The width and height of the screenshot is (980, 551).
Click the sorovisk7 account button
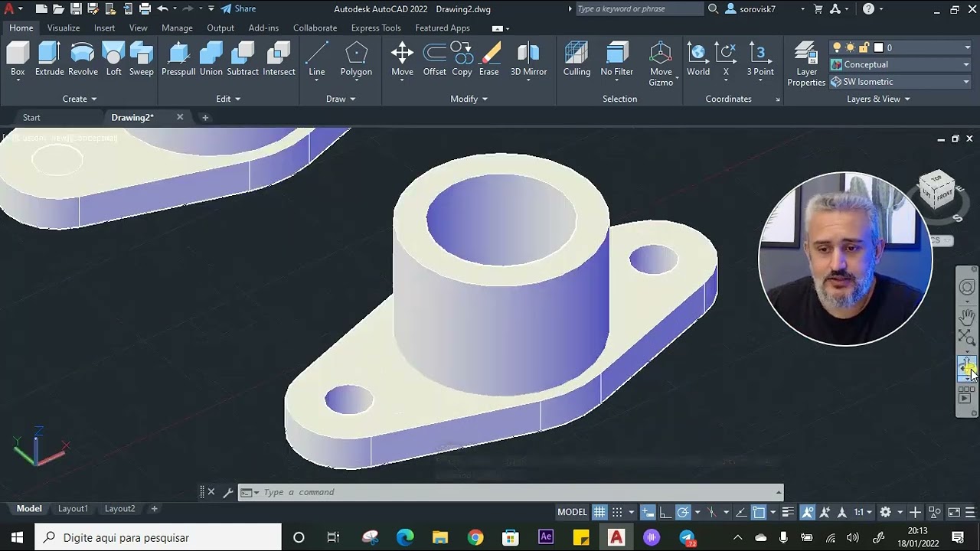click(752, 9)
